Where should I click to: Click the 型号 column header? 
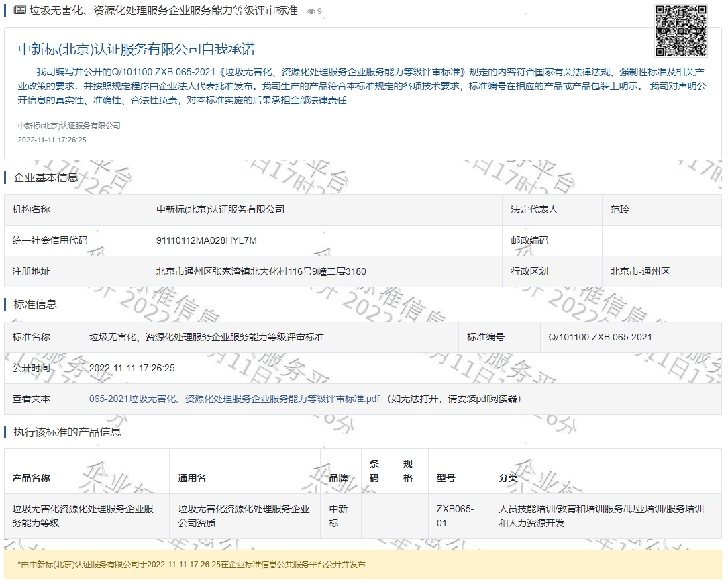pos(446,478)
